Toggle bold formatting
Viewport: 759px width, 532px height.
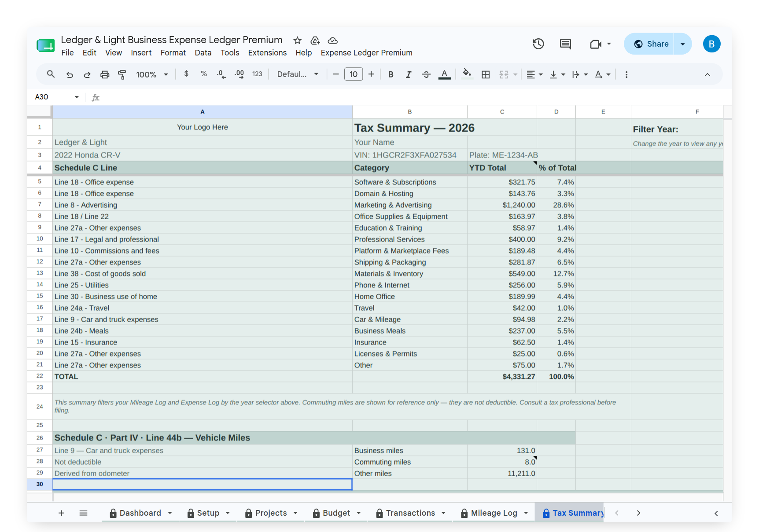(391, 74)
